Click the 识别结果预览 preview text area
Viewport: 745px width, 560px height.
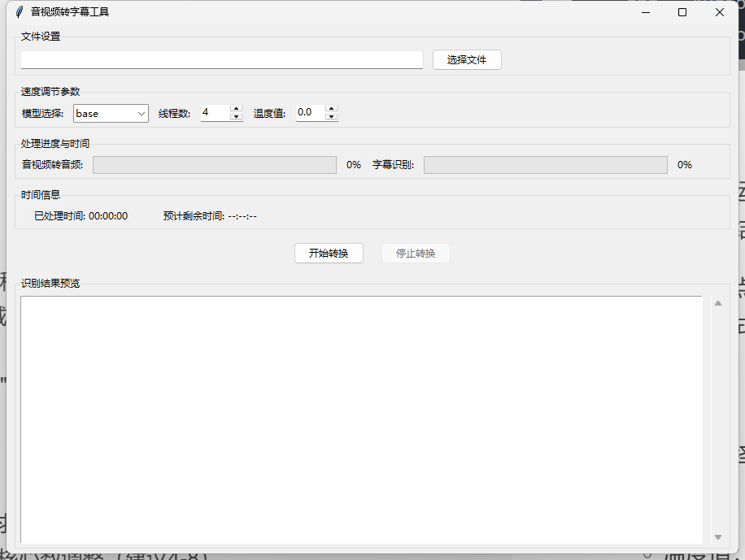[x=362, y=419]
